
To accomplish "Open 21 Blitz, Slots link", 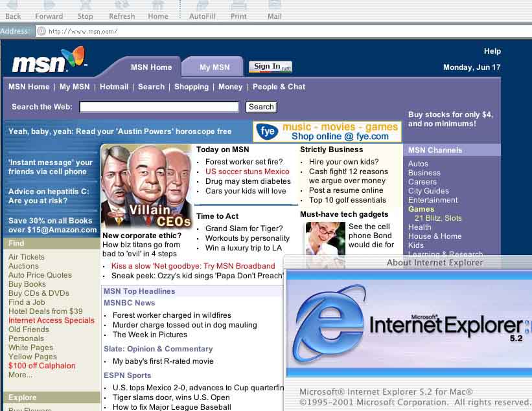I will pyautogui.click(x=438, y=218).
